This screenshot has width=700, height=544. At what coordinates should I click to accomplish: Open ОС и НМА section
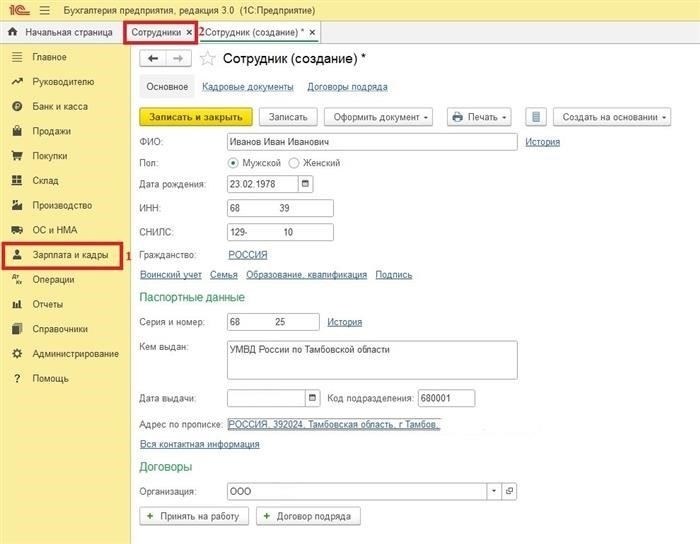pos(66,230)
